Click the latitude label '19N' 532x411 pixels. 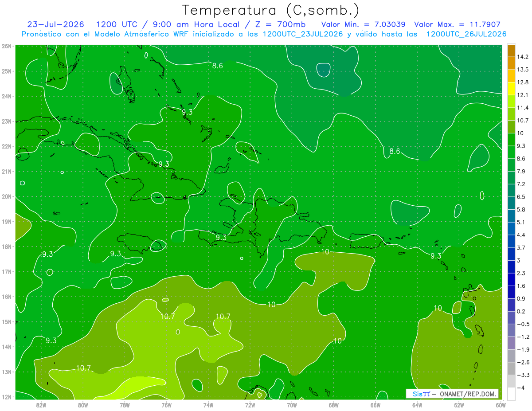7,221
